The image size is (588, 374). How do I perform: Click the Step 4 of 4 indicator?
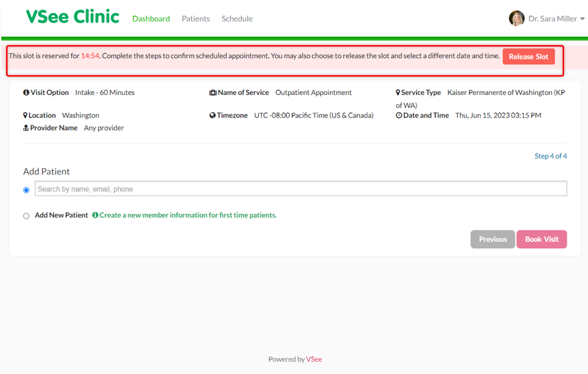coord(550,156)
